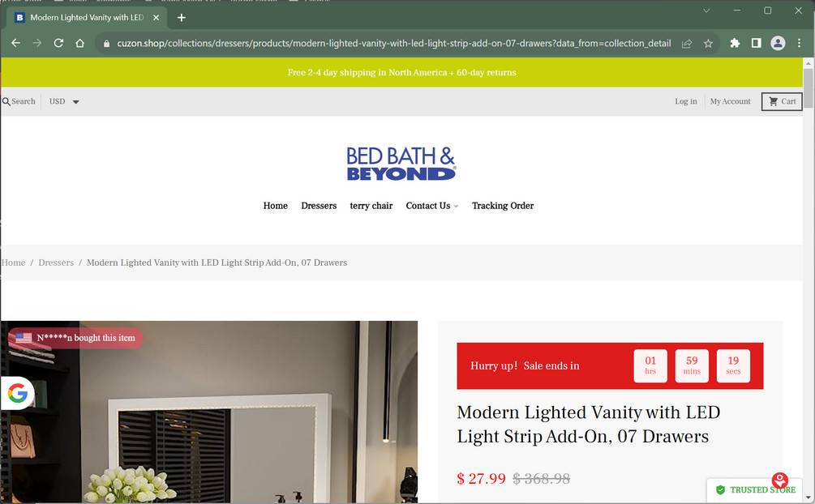Open the extensions puzzle icon

735,43
